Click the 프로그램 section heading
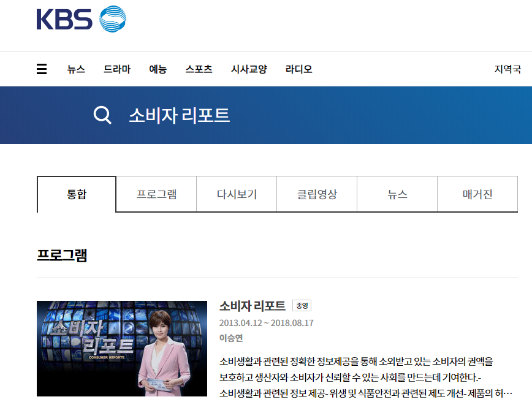Screen dimensions: 532x413 tap(62, 255)
